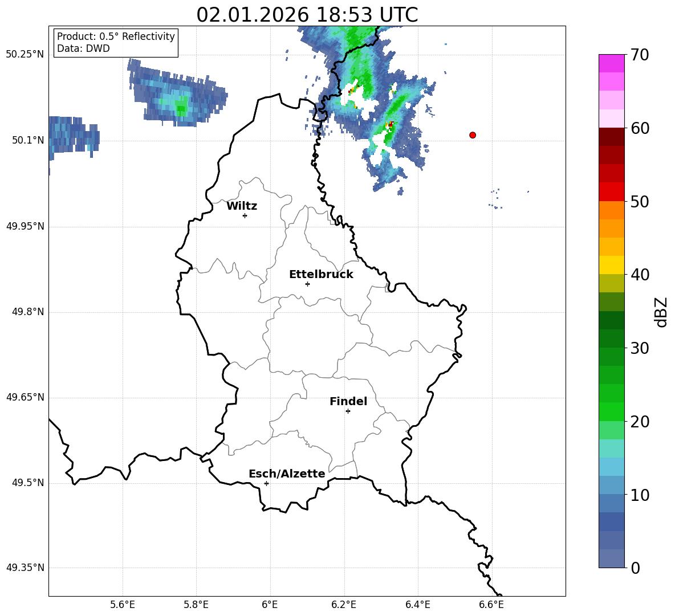This screenshot has width=675, height=616.
Task: Click the 49.65°N latitude label
Action: click(25, 397)
